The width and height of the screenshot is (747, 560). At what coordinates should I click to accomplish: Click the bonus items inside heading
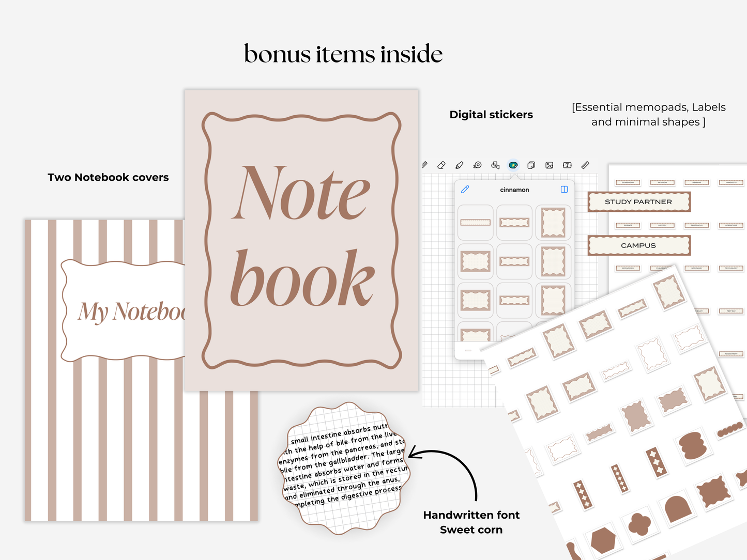(343, 54)
